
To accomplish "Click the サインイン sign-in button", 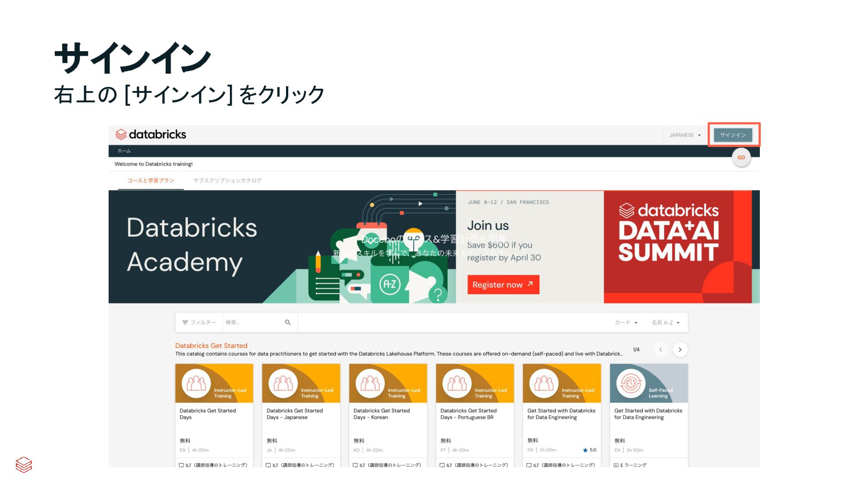I will tap(733, 135).
